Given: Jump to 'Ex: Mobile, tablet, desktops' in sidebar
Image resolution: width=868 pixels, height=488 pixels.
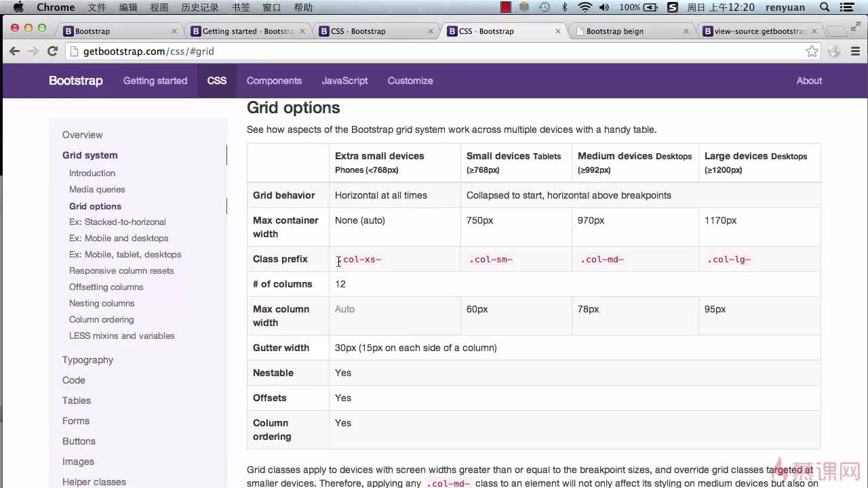Looking at the screenshot, I should point(125,254).
